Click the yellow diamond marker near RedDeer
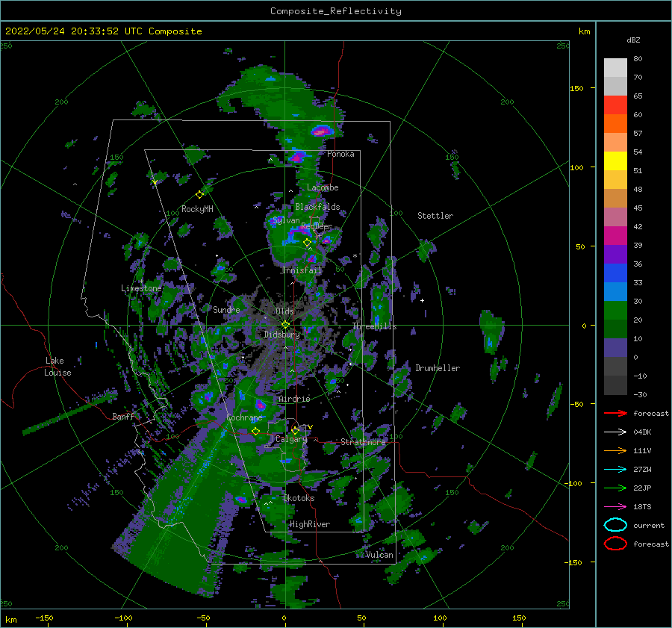Viewport: 672px width, 628px height. (307, 243)
